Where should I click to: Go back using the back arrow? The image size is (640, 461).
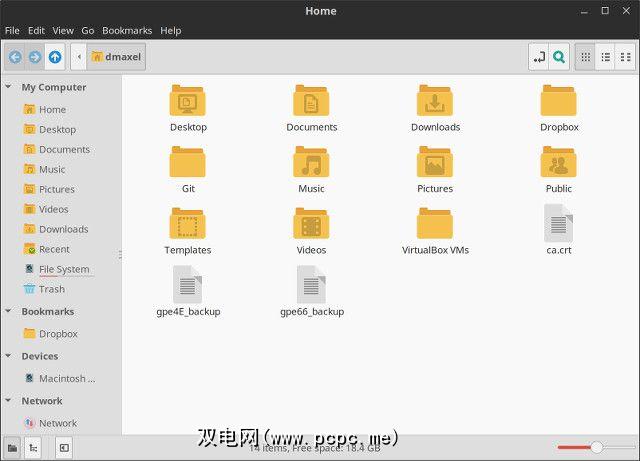click(x=15, y=57)
